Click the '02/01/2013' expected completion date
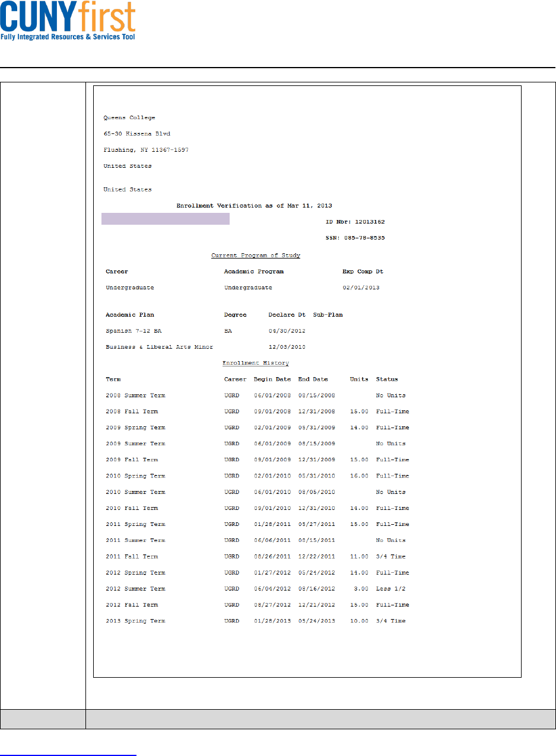Viewport: 556px width, 756px height. pos(361,288)
